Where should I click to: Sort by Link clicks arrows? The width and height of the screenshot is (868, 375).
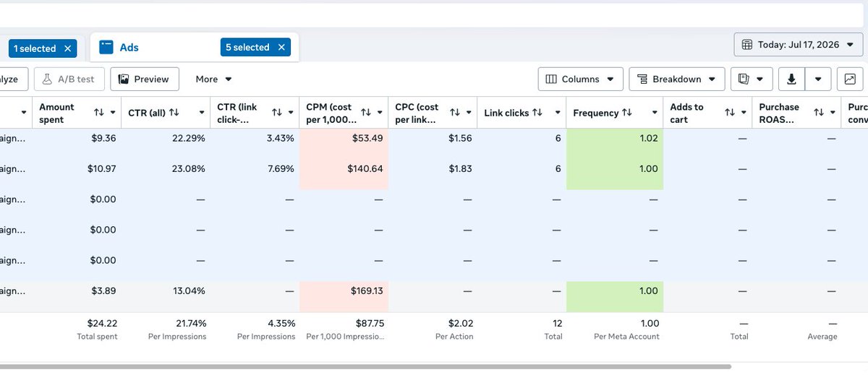coord(537,113)
